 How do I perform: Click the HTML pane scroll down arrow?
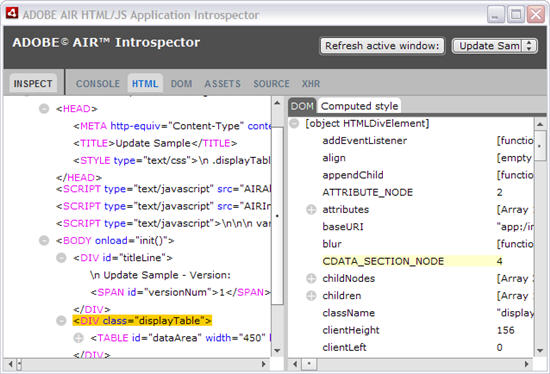coord(277,350)
